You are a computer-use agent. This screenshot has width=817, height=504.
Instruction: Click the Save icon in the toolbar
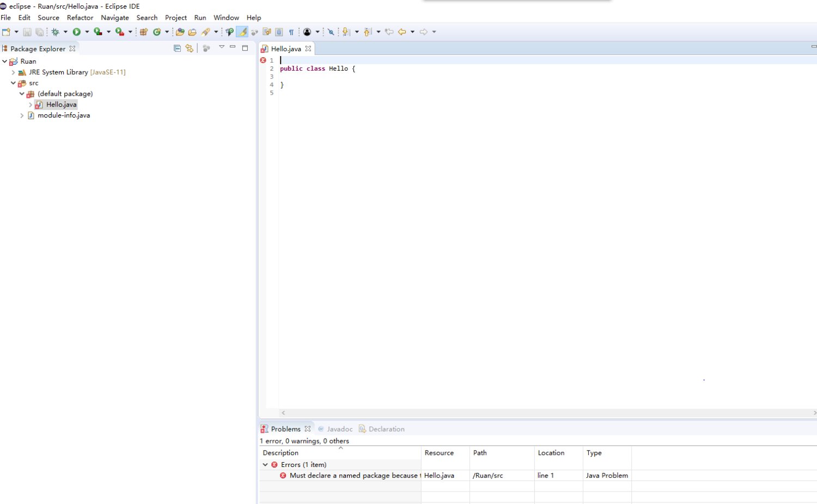pyautogui.click(x=27, y=32)
